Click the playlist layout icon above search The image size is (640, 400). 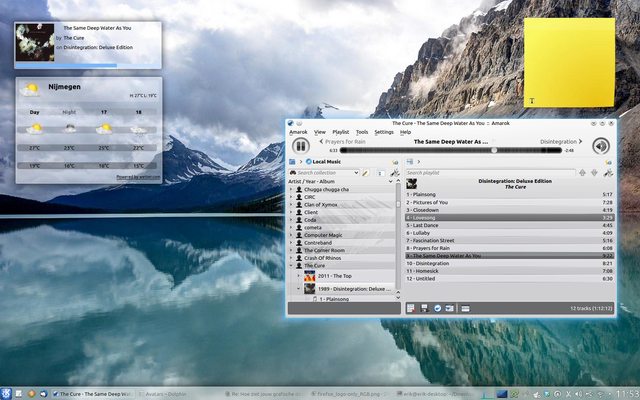(x=410, y=162)
